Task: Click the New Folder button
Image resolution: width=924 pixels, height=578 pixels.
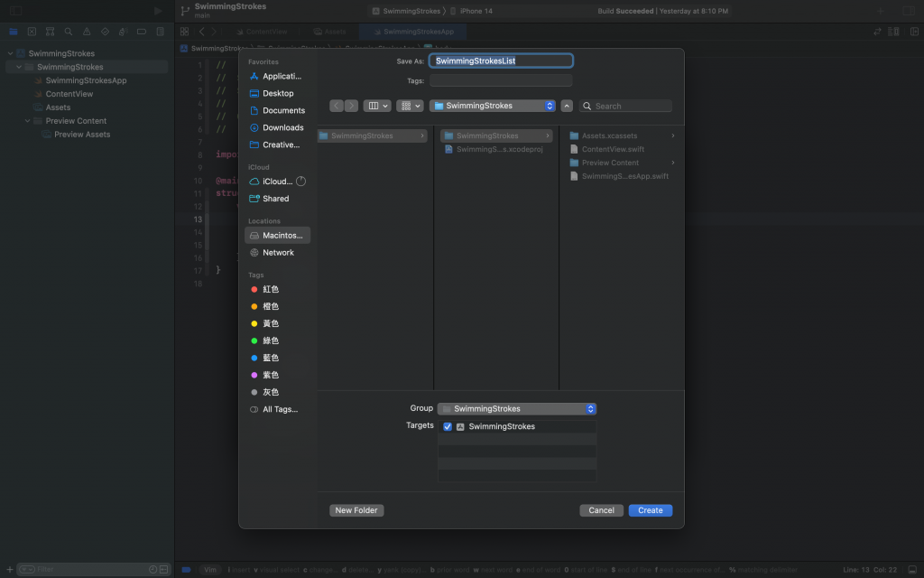Action: [356, 510]
